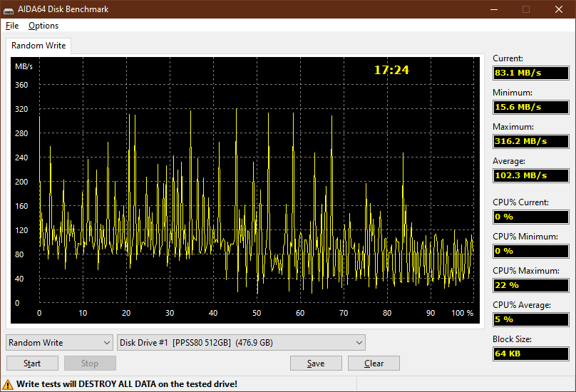Click the CPU% Average value 5 %
576x392 pixels.
point(531,319)
